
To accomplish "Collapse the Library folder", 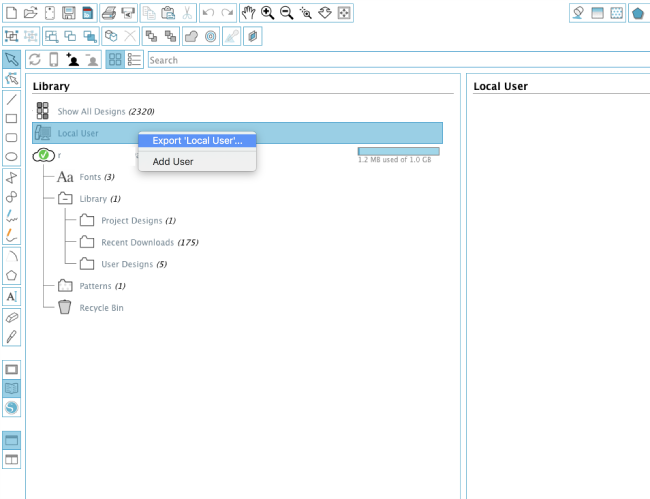I will (x=65, y=199).
